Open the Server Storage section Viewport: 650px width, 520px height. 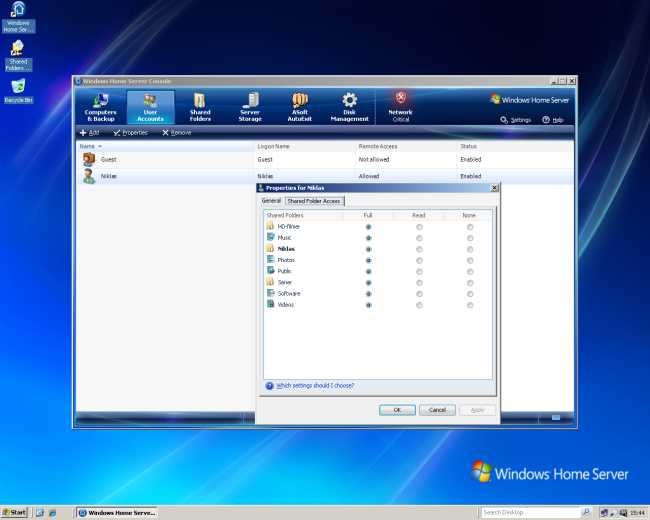(x=250, y=107)
